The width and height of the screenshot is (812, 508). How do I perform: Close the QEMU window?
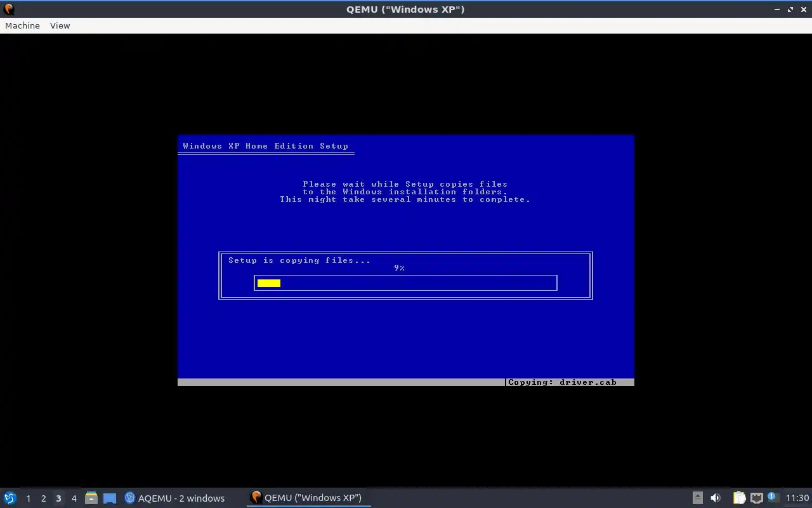click(x=803, y=10)
